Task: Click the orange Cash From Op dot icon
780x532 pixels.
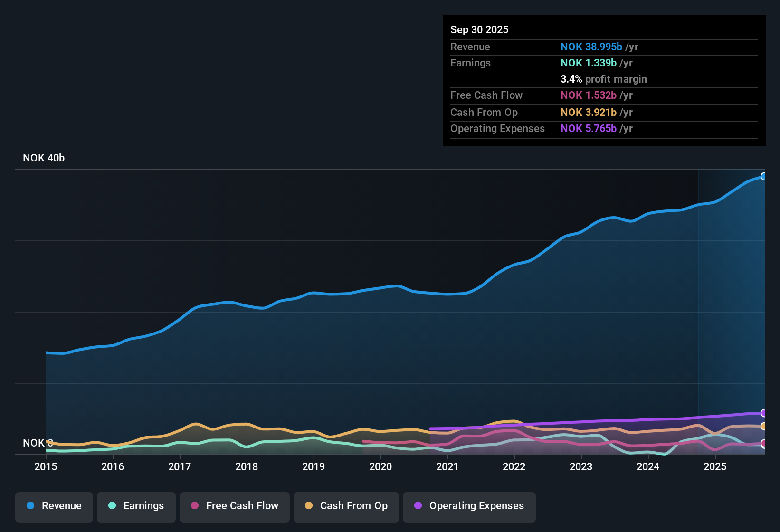Action: coord(308,506)
